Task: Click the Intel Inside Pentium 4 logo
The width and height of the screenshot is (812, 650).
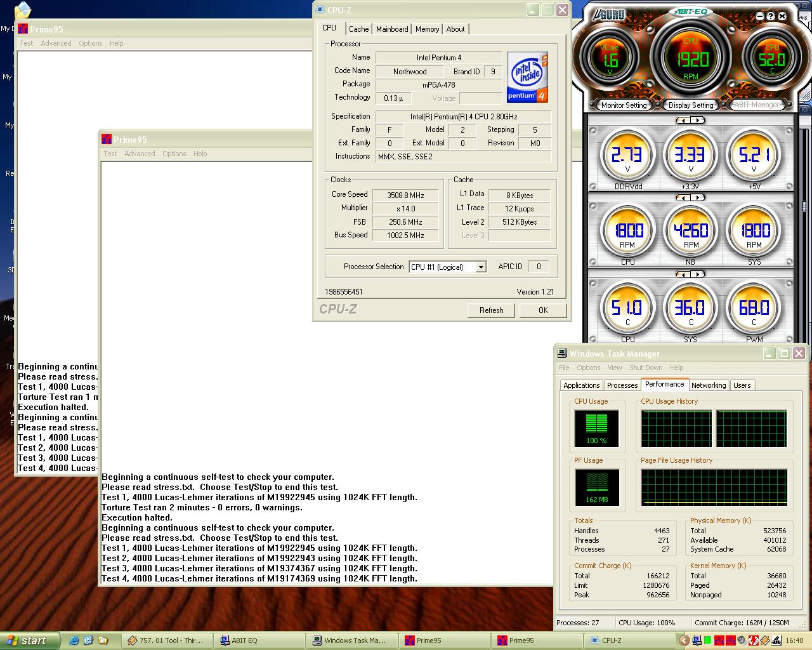Action: tap(528, 77)
